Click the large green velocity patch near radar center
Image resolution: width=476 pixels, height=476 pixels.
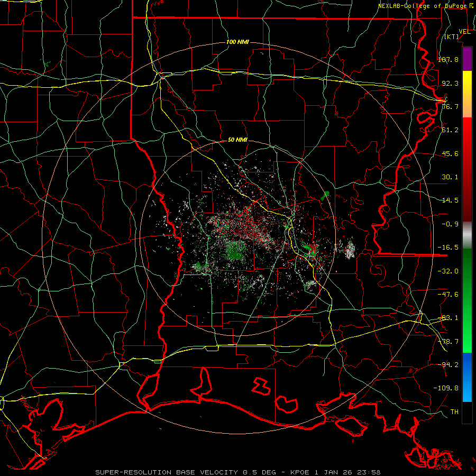[235, 254]
